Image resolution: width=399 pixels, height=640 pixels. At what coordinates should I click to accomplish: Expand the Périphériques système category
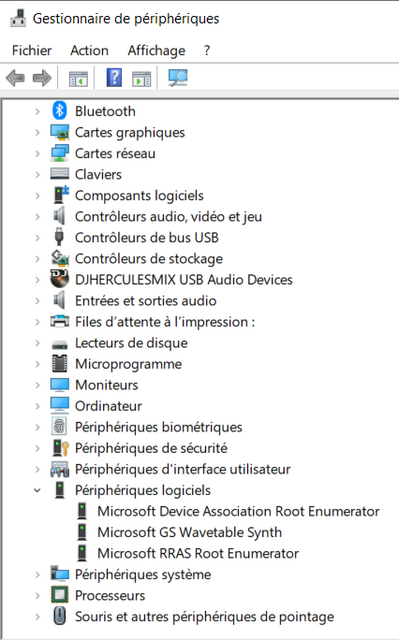coord(37,574)
